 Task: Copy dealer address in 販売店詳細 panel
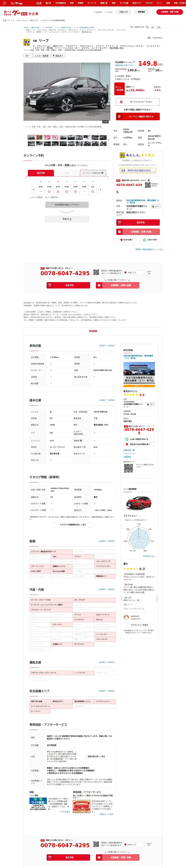pos(150,404)
